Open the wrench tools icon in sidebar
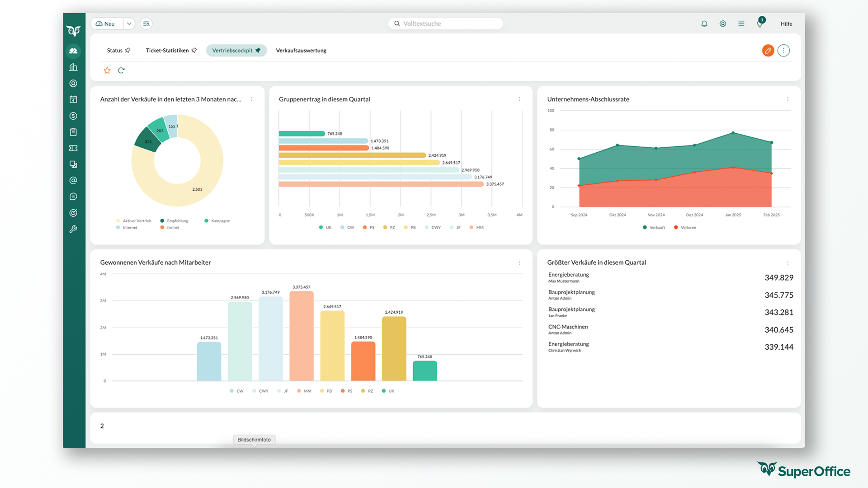Viewport: 868px width, 488px height. tap(73, 229)
